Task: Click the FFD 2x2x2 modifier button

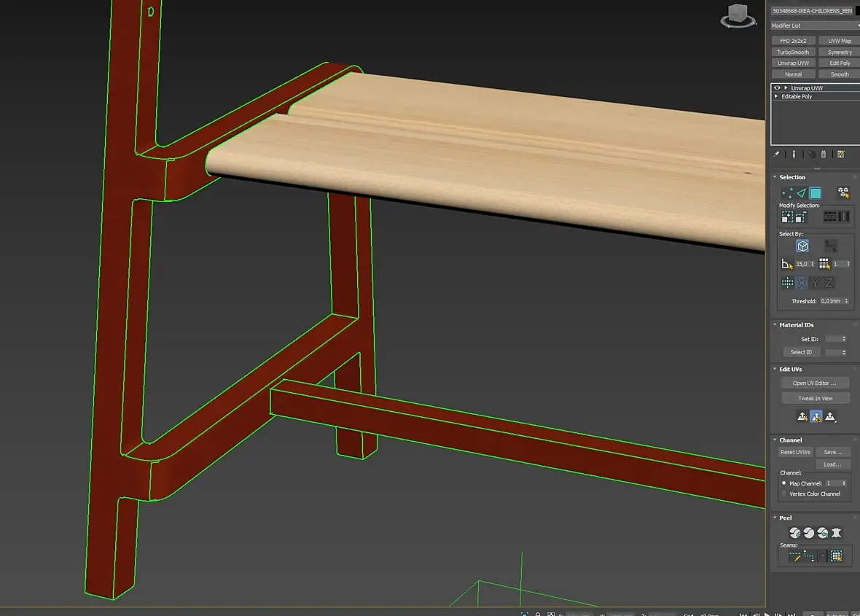Action: pyautogui.click(x=793, y=41)
